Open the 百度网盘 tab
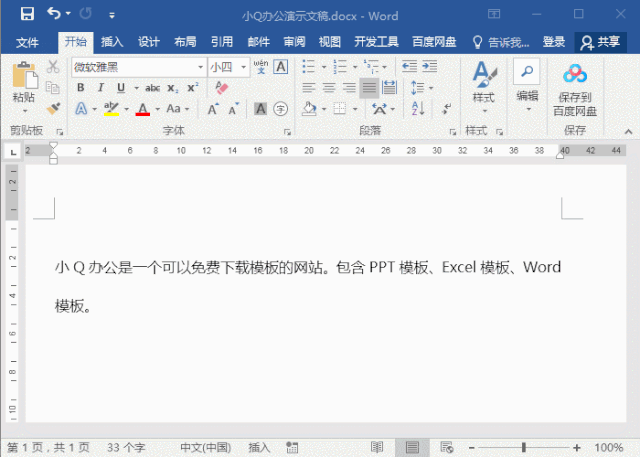Viewport: 640px width, 457px height. [x=434, y=42]
